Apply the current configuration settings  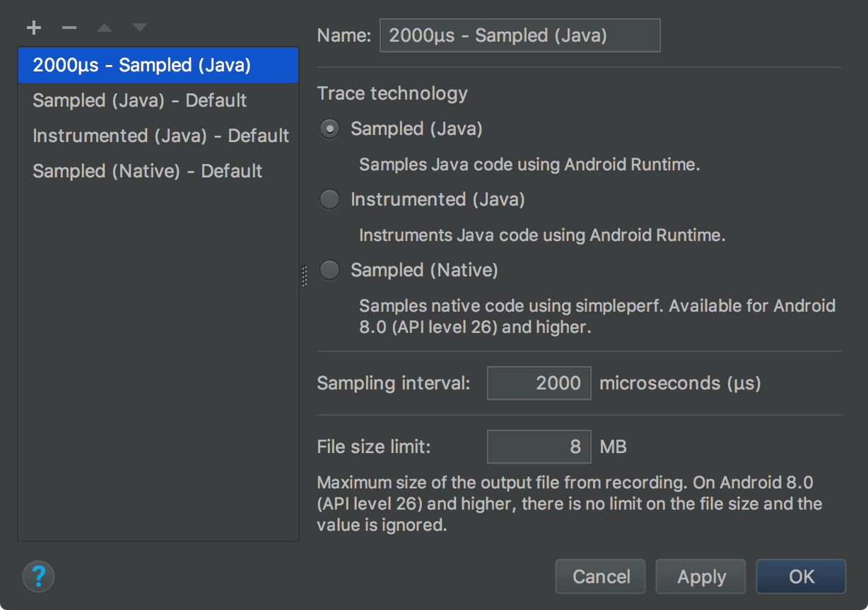point(700,576)
